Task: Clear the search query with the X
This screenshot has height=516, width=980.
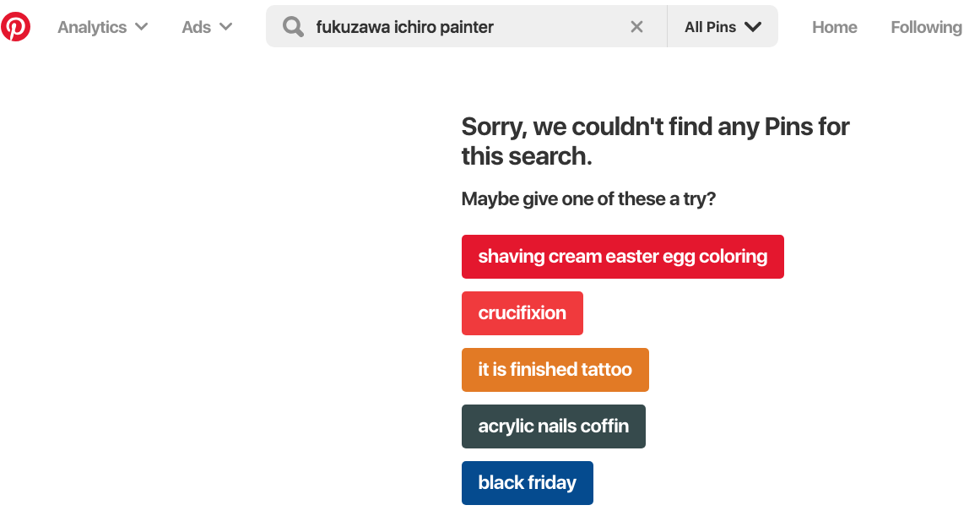Action: pos(636,27)
